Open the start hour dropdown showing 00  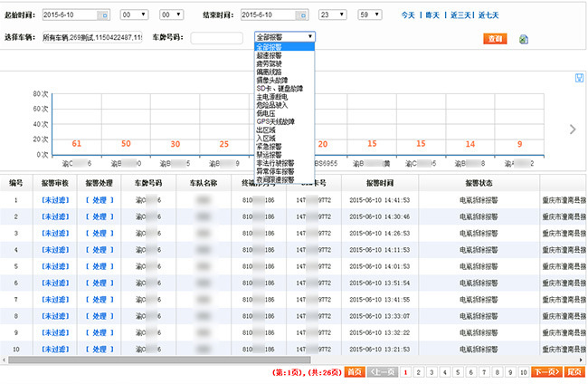134,15
